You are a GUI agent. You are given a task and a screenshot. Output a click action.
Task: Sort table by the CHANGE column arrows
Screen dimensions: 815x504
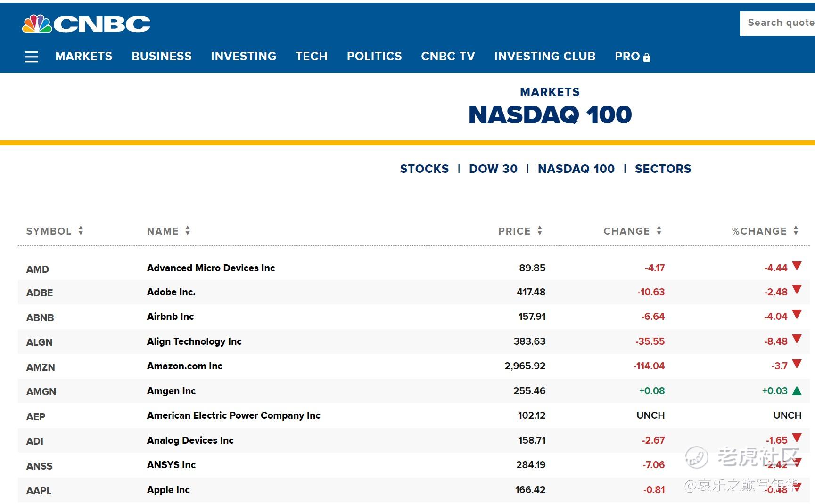[x=659, y=230]
